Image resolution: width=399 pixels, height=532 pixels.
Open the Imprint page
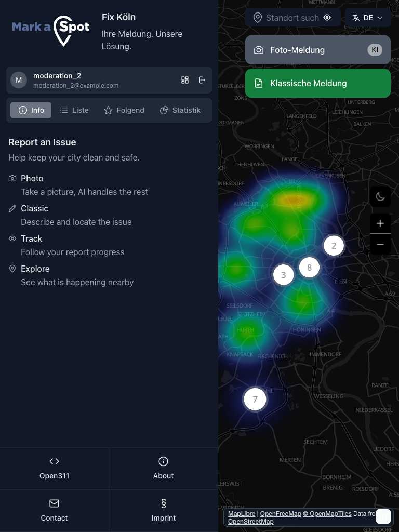click(163, 510)
